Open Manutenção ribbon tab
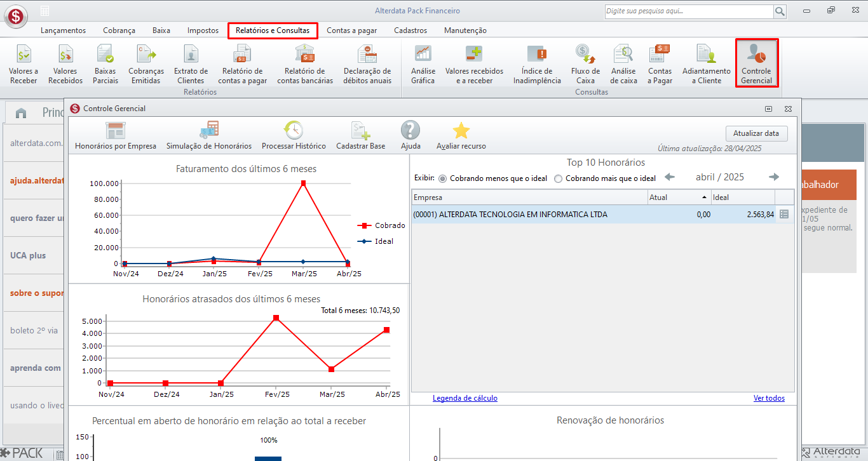The image size is (868, 461). (465, 30)
